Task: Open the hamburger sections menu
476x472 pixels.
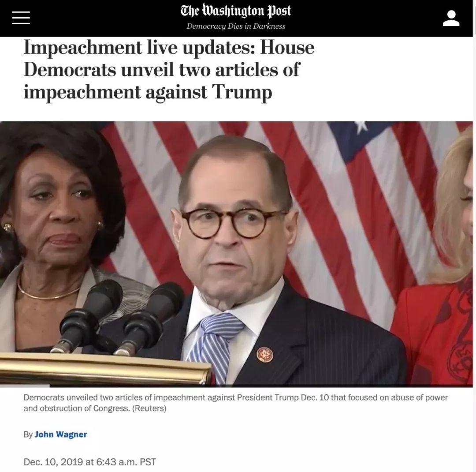Action: 21,18
